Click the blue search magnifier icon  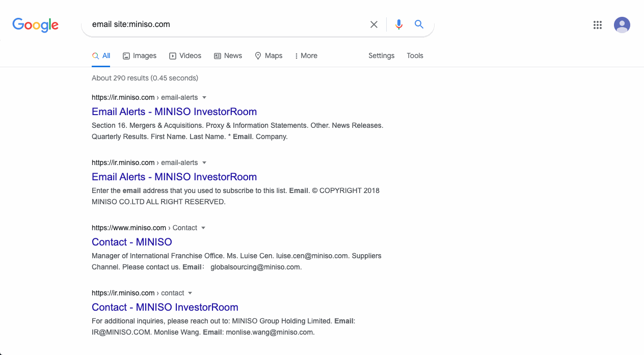419,24
